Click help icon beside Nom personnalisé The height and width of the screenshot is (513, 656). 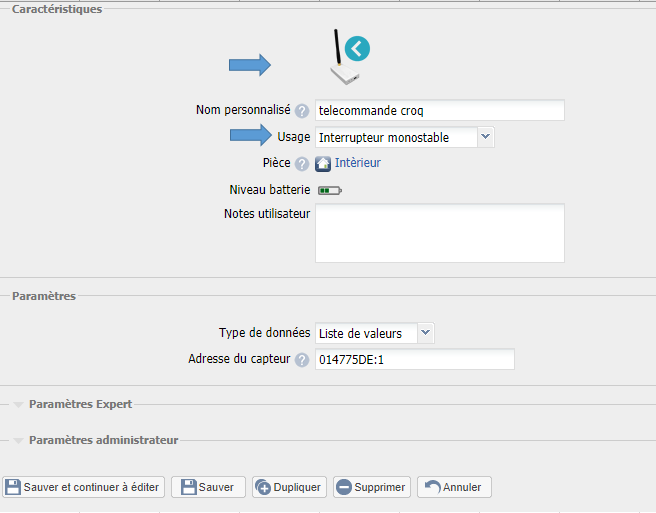[302, 111]
